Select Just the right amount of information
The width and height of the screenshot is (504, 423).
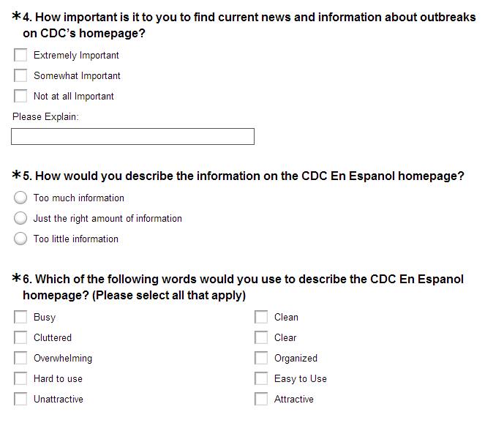(20, 218)
